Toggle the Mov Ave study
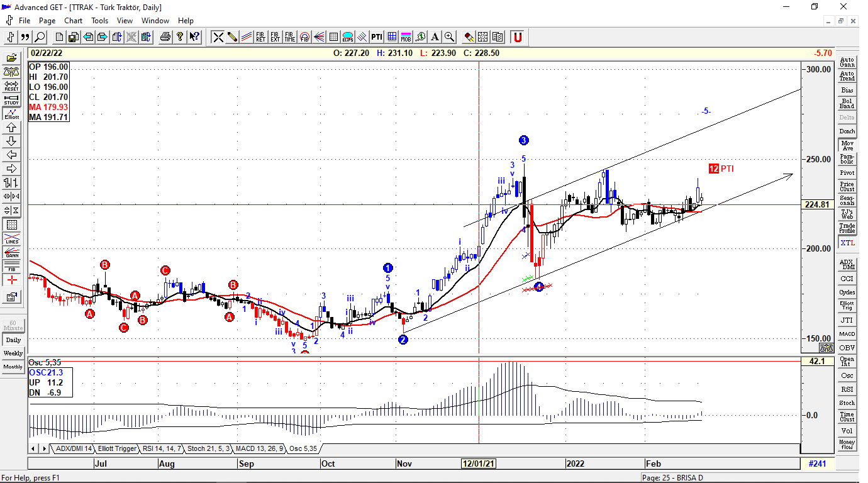 [x=847, y=145]
